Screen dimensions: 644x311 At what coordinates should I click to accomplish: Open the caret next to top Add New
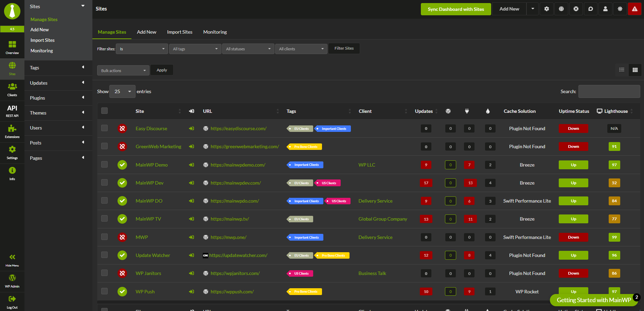(x=533, y=9)
